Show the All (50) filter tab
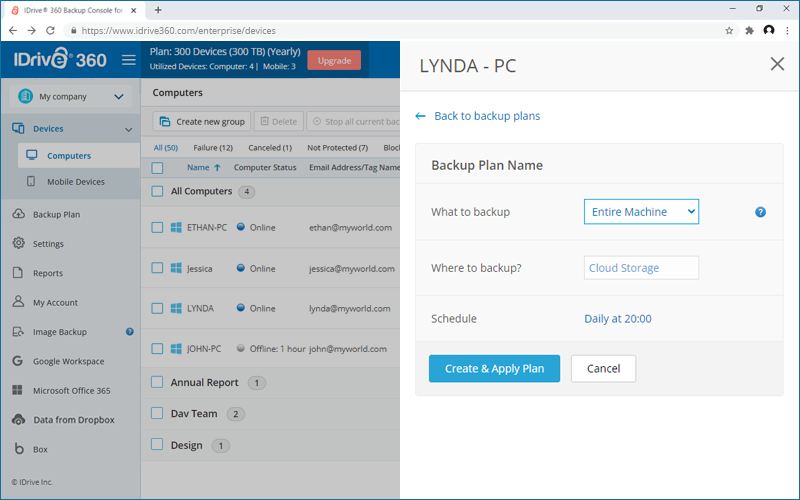Screen dimensions: 800x500 [166, 147]
